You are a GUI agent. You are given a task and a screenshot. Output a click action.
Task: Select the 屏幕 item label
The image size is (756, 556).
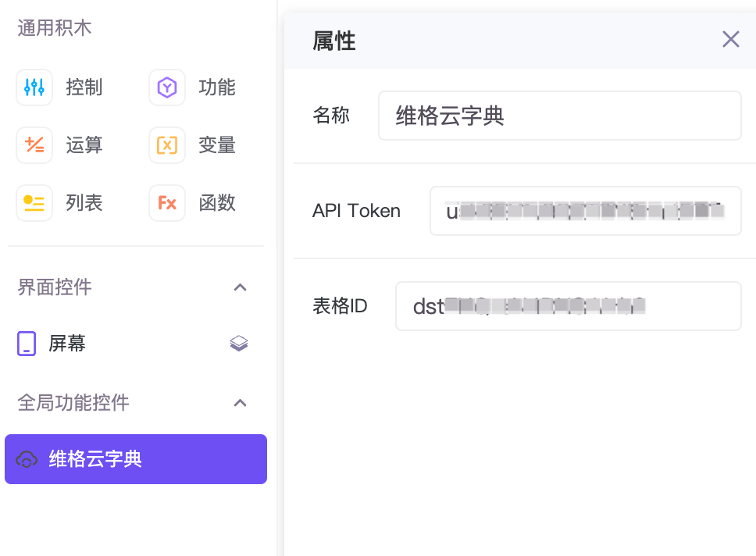(x=67, y=344)
